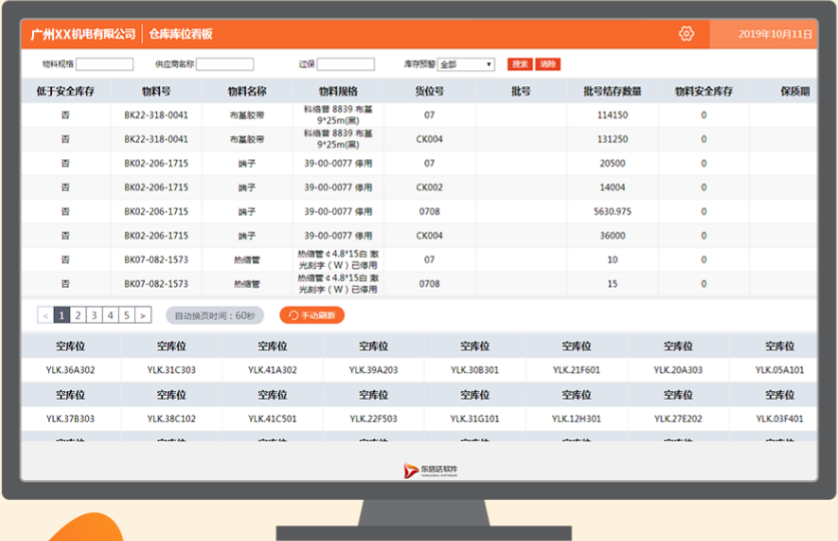Screen dimensions: 838x541
Task: Select quantity cell 5630.975
Action: [x=612, y=211]
